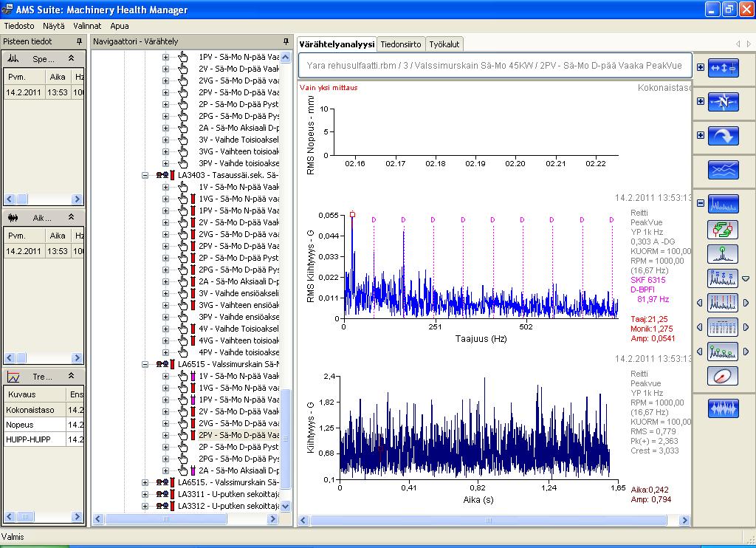
Task: Open the multi-line trend plot tool
Action: [x=724, y=170]
